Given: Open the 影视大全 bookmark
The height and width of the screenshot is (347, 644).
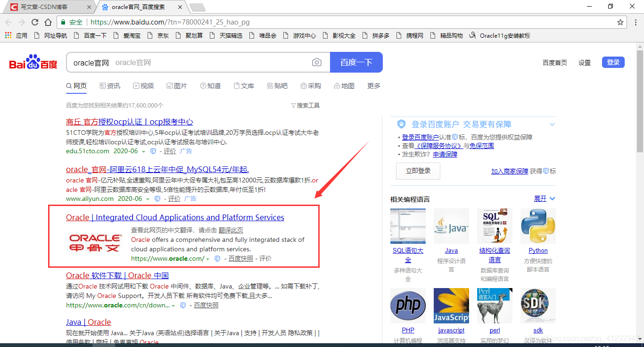Looking at the screenshot, I should tap(339, 35).
